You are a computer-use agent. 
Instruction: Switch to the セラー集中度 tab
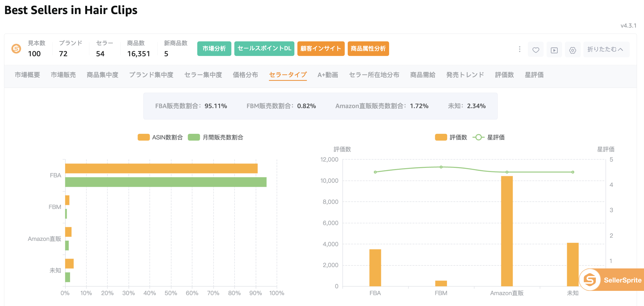point(203,75)
